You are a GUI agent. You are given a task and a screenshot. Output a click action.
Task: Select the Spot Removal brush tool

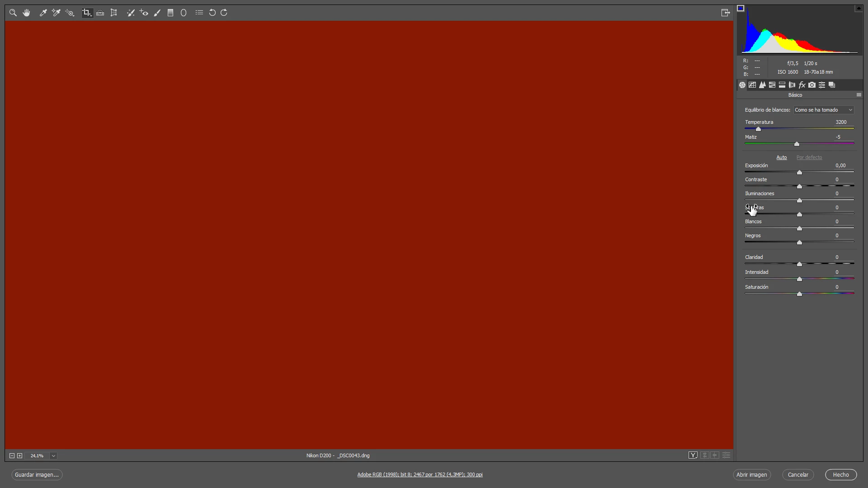click(131, 13)
